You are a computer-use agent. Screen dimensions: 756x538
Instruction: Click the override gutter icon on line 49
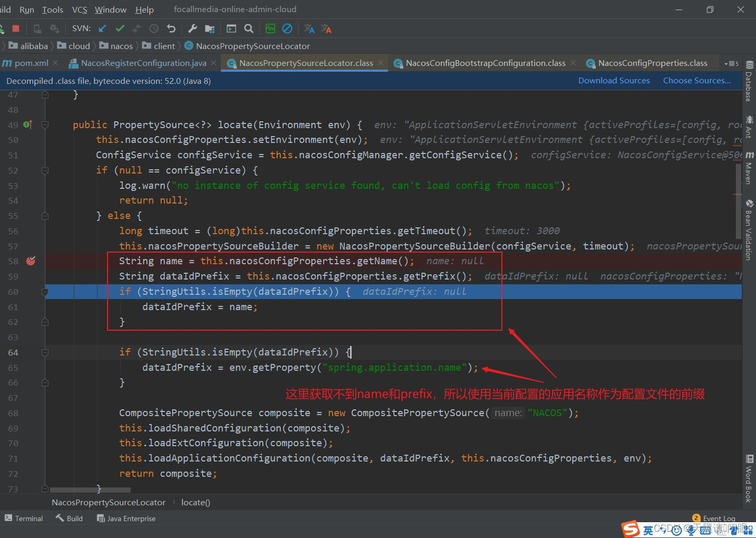click(28, 124)
